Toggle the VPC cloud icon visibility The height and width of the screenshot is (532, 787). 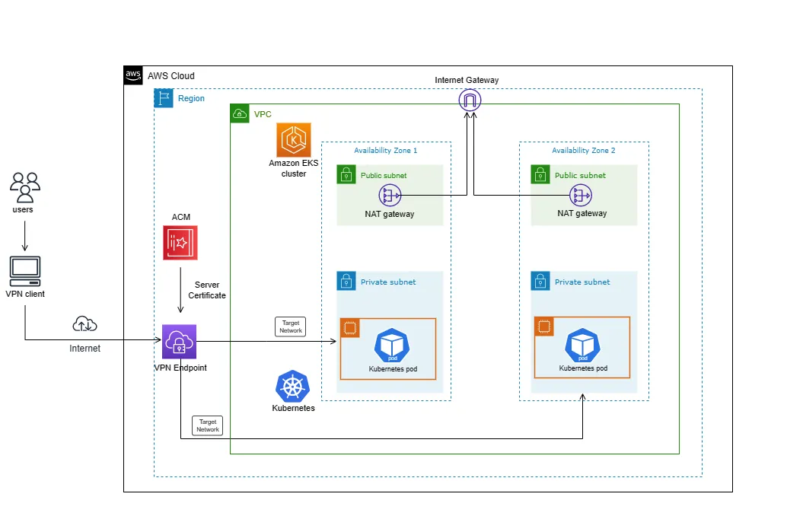tap(239, 113)
